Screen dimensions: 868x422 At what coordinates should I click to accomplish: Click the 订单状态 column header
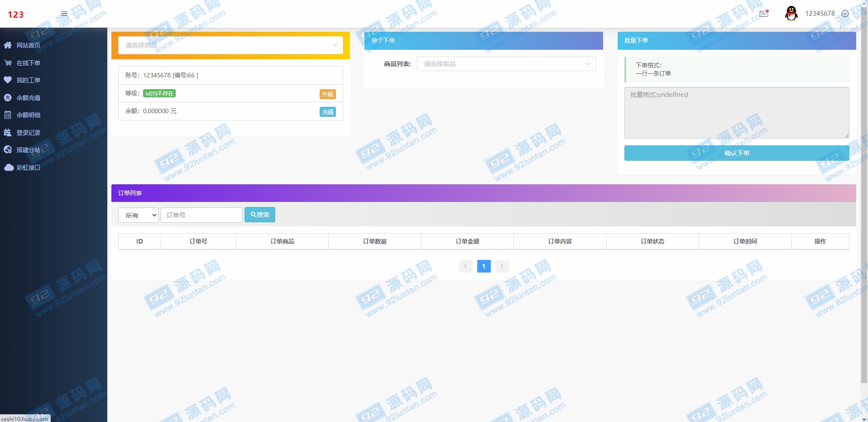coord(652,241)
